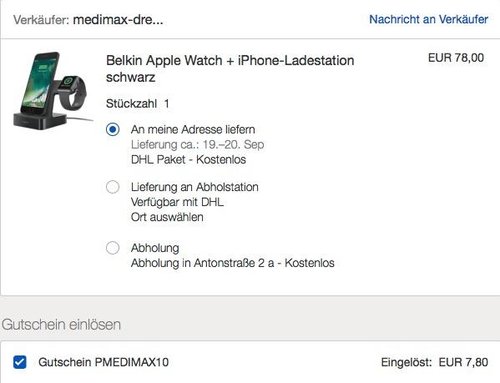Uncheck the Gutschein PMEDIMAX10 checkbox

pyautogui.click(x=20, y=362)
